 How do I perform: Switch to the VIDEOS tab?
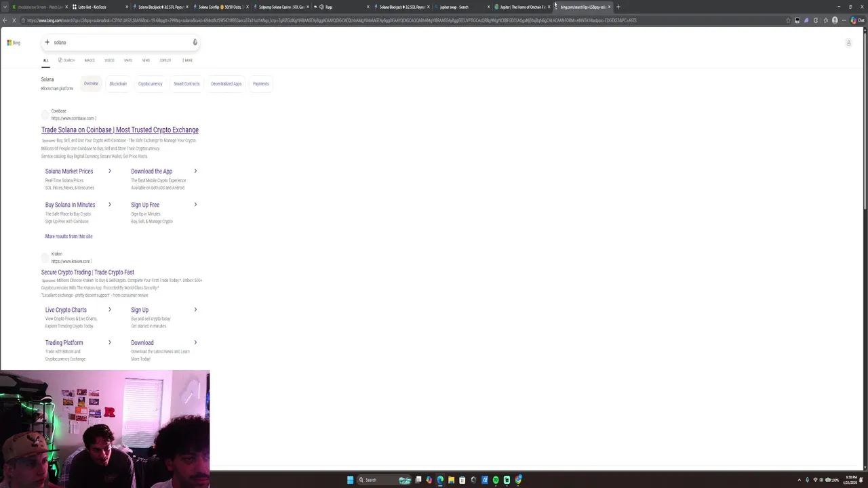109,60
